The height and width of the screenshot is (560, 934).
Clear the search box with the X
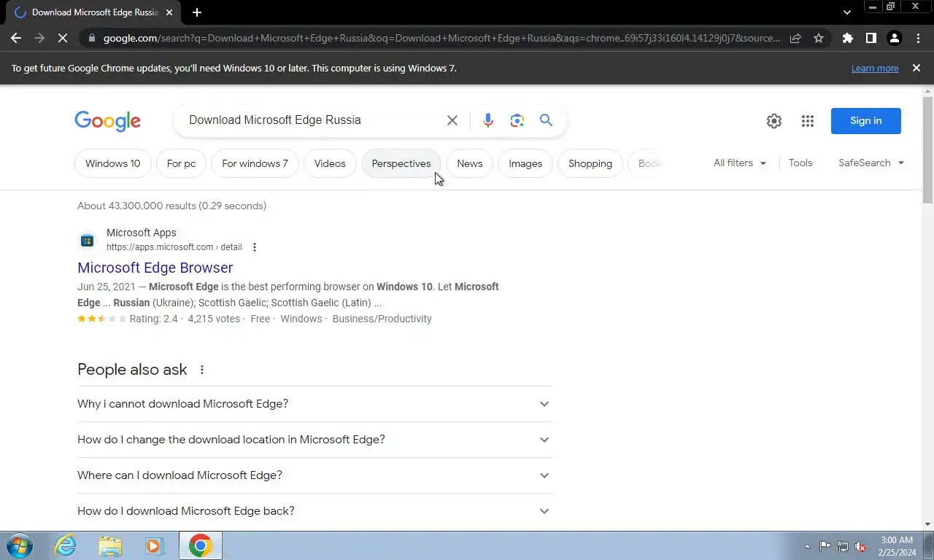[x=452, y=120]
